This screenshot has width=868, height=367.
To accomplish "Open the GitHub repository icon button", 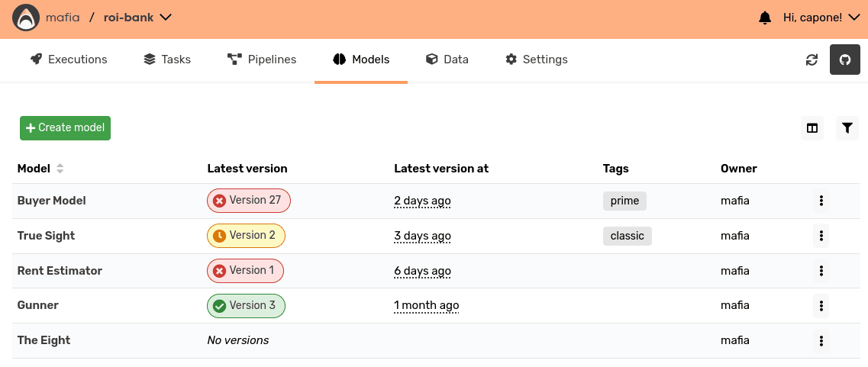I will click(x=845, y=60).
